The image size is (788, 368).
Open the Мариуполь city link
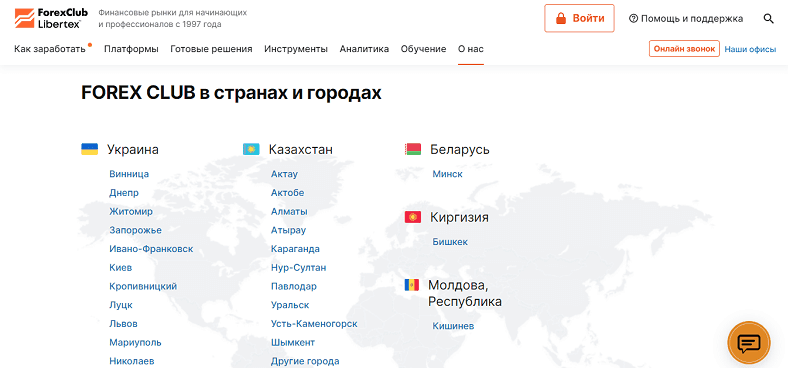pyautogui.click(x=136, y=342)
